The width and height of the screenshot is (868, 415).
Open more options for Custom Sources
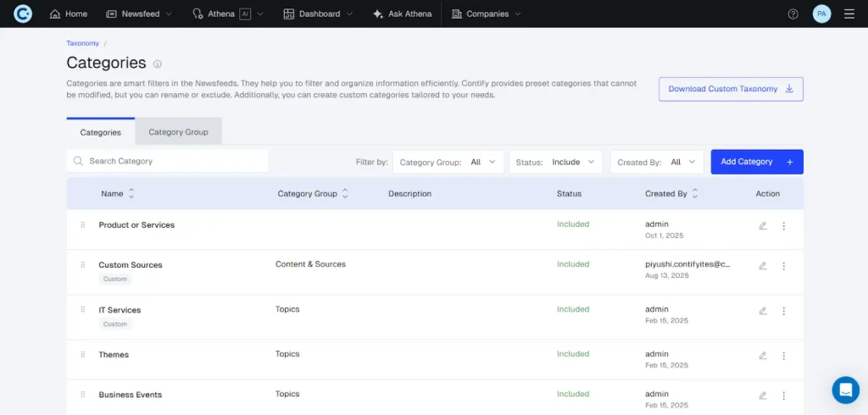tap(783, 266)
